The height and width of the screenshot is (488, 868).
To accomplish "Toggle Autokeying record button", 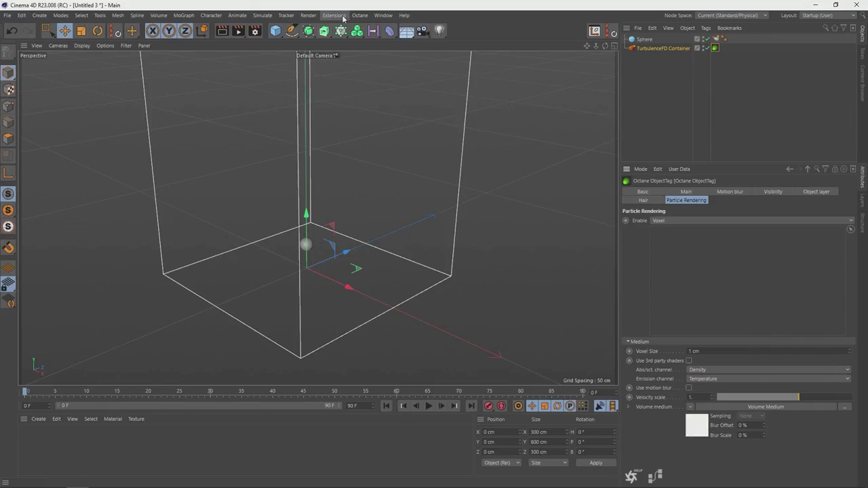I will click(501, 406).
